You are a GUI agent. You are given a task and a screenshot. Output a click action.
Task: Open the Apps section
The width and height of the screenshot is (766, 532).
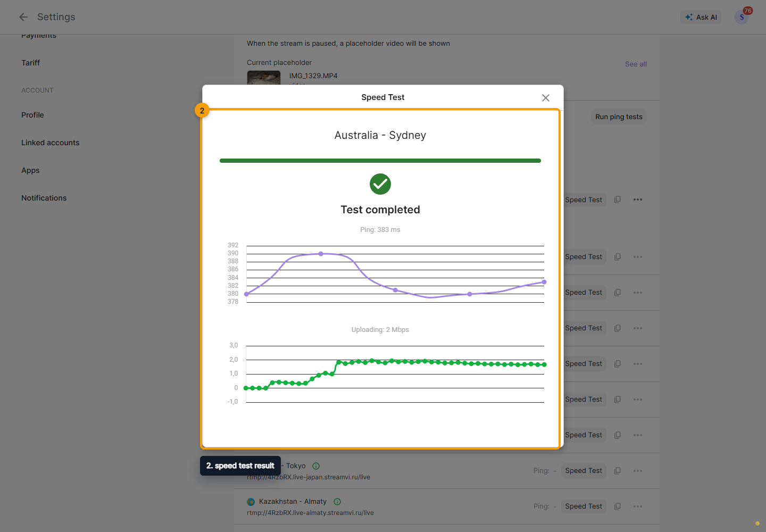click(30, 170)
